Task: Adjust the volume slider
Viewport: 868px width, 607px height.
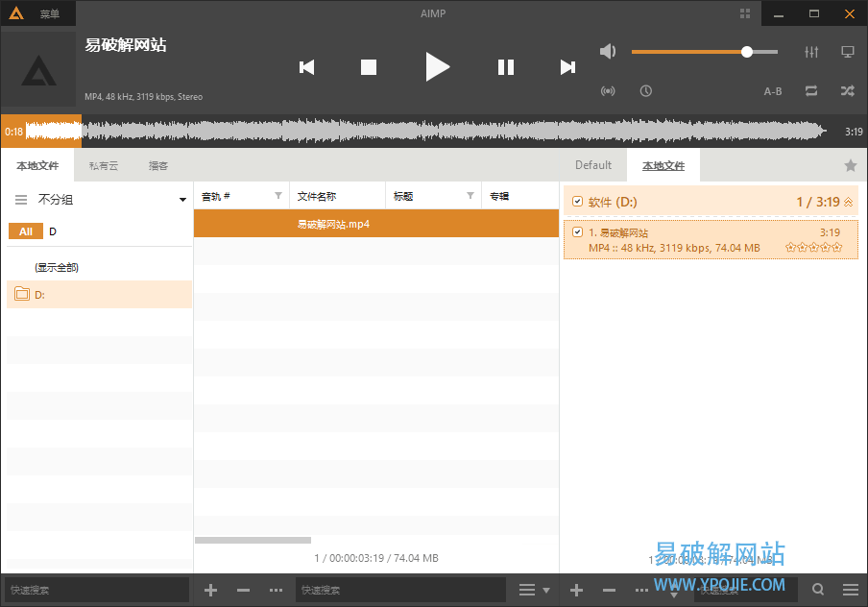Action: pos(704,52)
